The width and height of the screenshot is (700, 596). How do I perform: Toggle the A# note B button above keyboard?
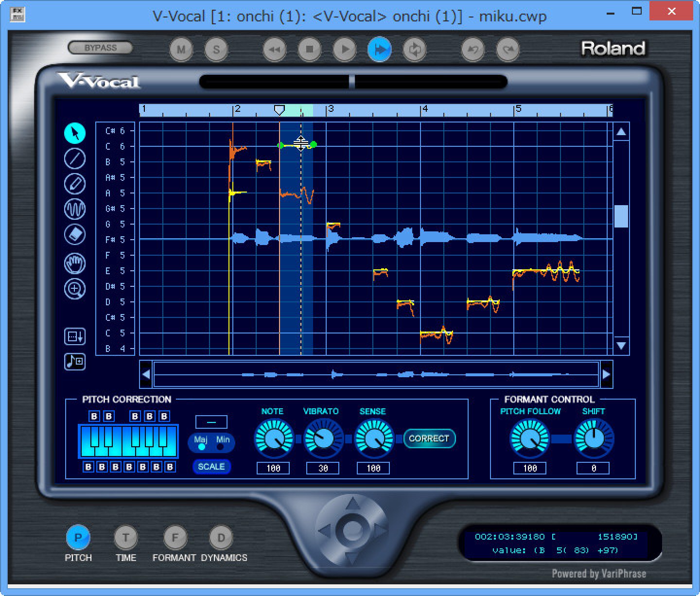click(x=164, y=416)
